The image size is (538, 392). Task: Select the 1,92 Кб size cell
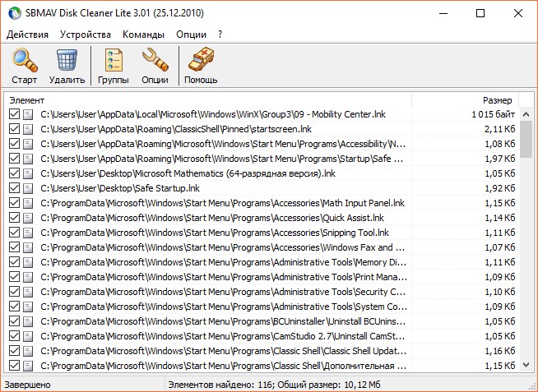500,188
